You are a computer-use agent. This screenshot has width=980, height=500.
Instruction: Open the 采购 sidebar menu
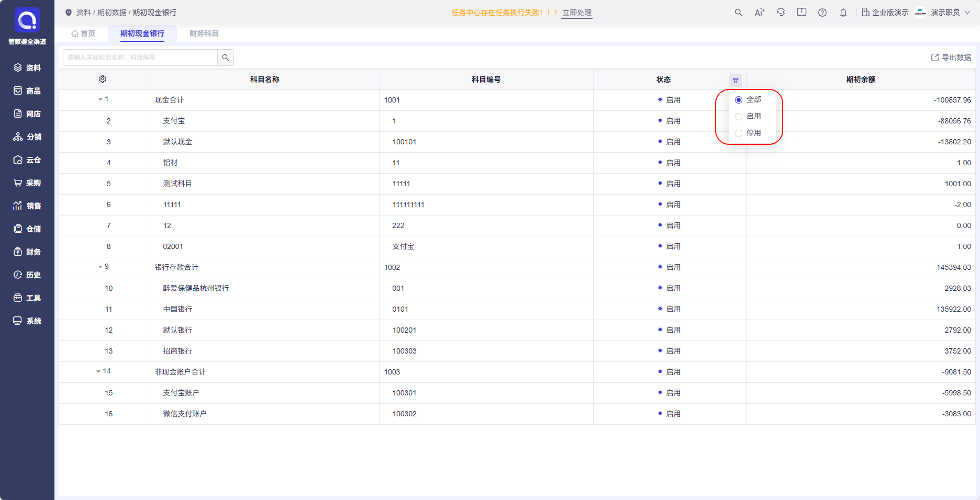[x=27, y=183]
